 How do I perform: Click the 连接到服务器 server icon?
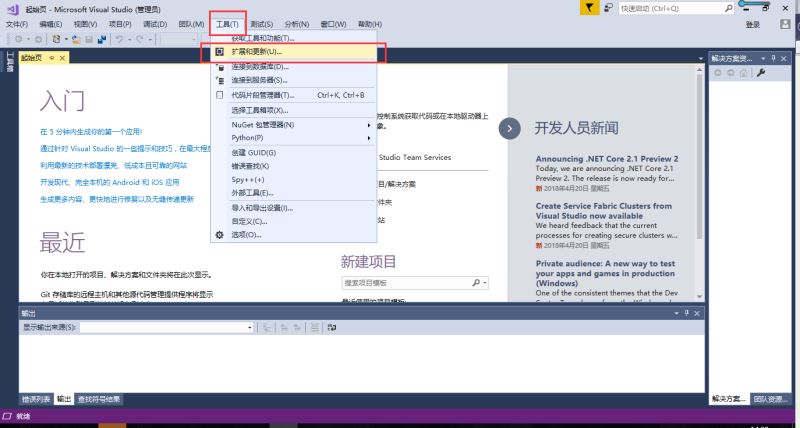pos(220,80)
